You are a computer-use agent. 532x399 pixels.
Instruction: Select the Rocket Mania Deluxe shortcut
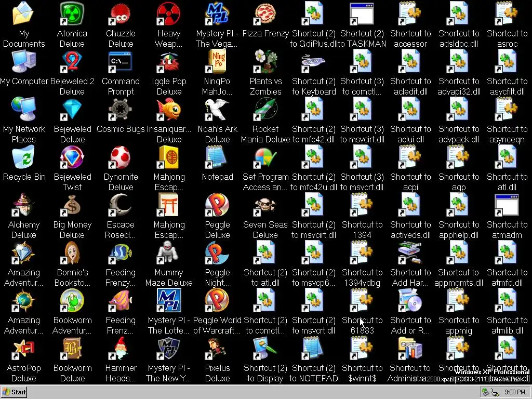pyautogui.click(x=265, y=109)
